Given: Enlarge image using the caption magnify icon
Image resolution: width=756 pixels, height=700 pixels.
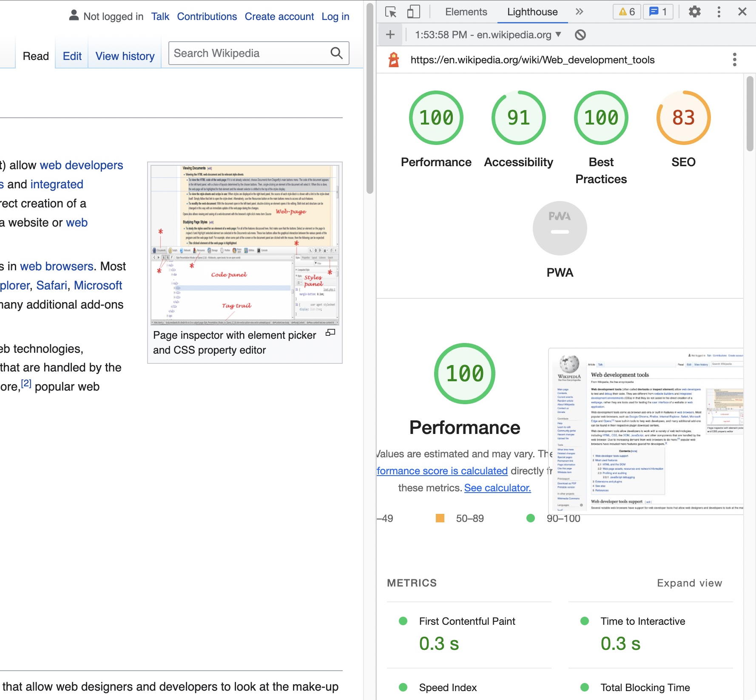Looking at the screenshot, I should [330, 333].
